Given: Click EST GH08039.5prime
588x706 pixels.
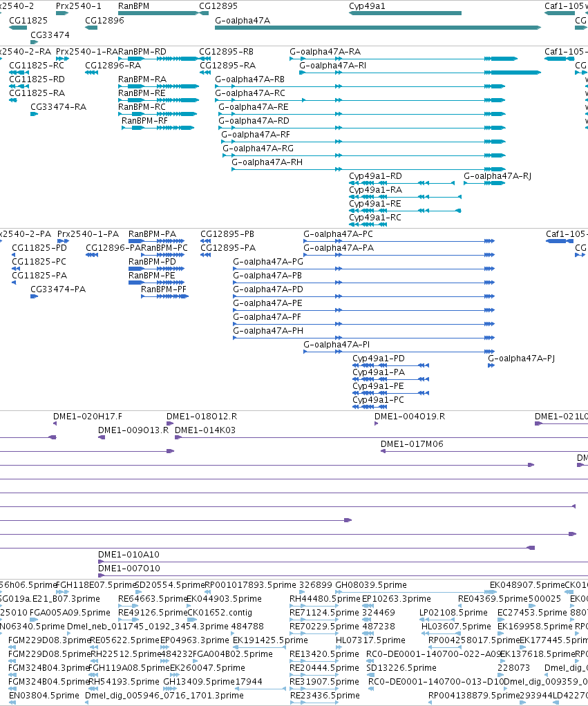Looking at the screenshot, I should 371,585.
